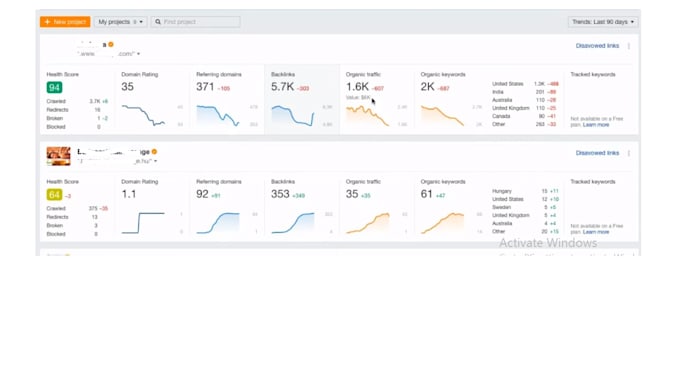This screenshot has height=382, width=680.
Task: Open the Trends: Last 90 days dropdown
Action: [x=603, y=22]
